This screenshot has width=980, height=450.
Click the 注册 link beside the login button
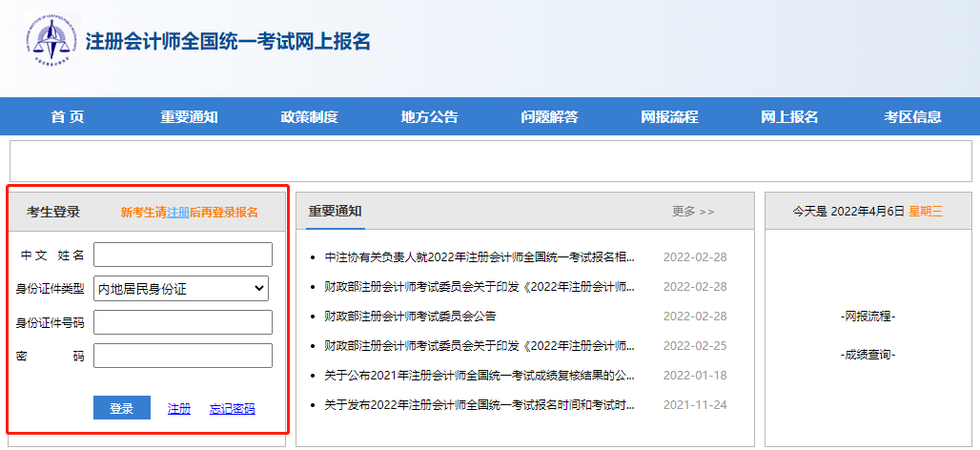179,408
